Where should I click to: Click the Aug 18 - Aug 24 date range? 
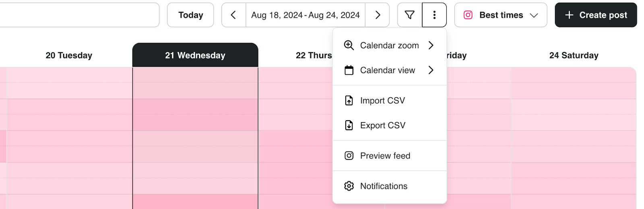click(305, 15)
